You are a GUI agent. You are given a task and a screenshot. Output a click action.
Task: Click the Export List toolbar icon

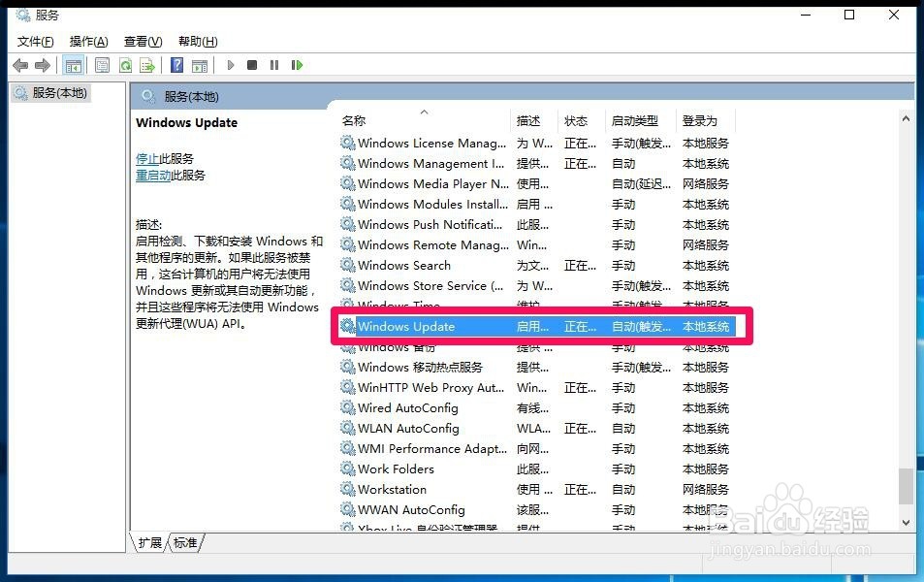coord(147,65)
